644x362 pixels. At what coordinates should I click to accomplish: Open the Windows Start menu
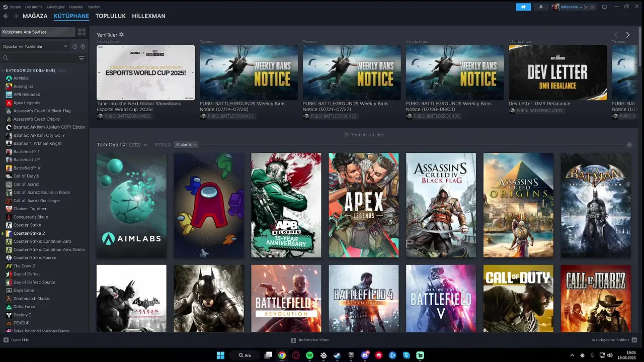220,355
